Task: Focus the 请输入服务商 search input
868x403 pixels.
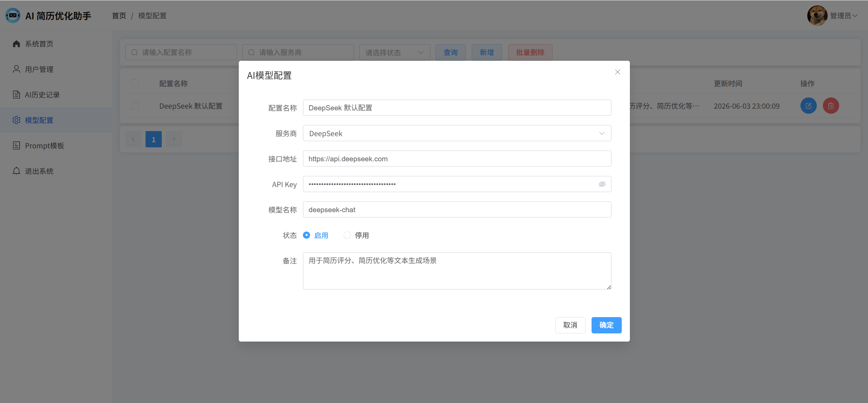Action: pyautogui.click(x=298, y=52)
